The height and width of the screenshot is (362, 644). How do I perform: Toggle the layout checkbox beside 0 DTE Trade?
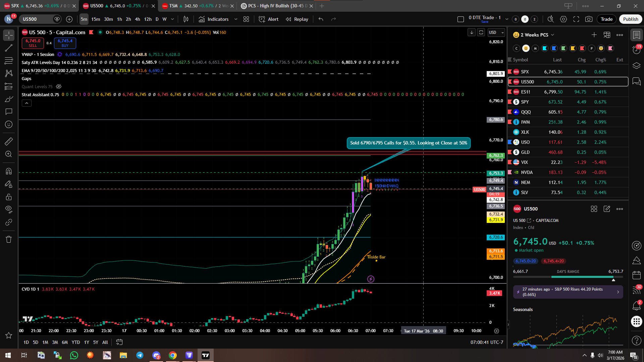pyautogui.click(x=461, y=19)
